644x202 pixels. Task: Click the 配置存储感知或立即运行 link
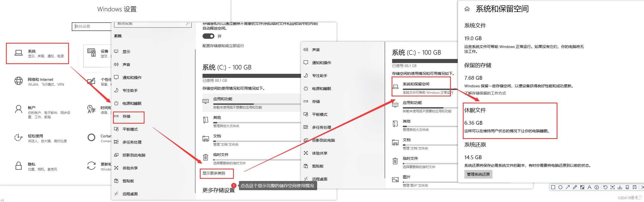click(x=223, y=46)
